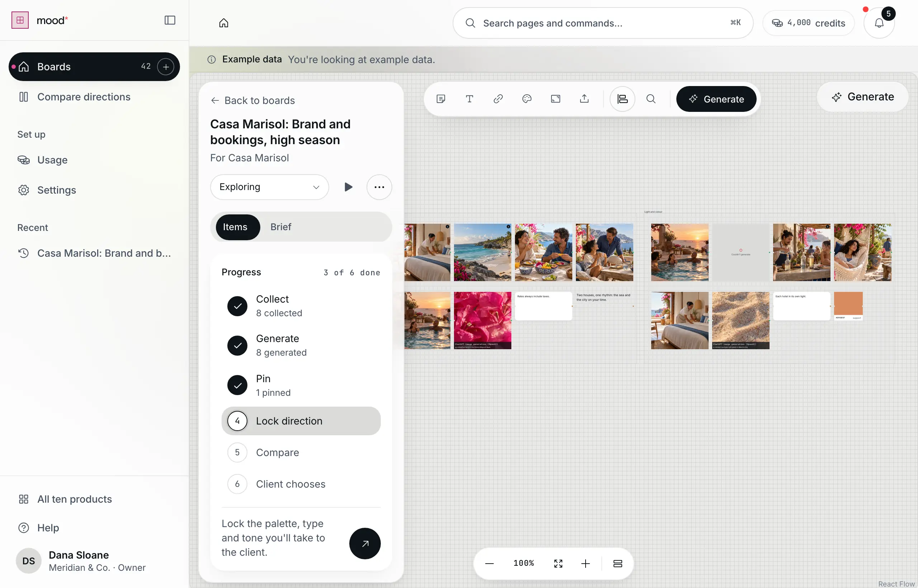Switch to the Brief tab
This screenshot has width=918, height=588.
pos(281,227)
